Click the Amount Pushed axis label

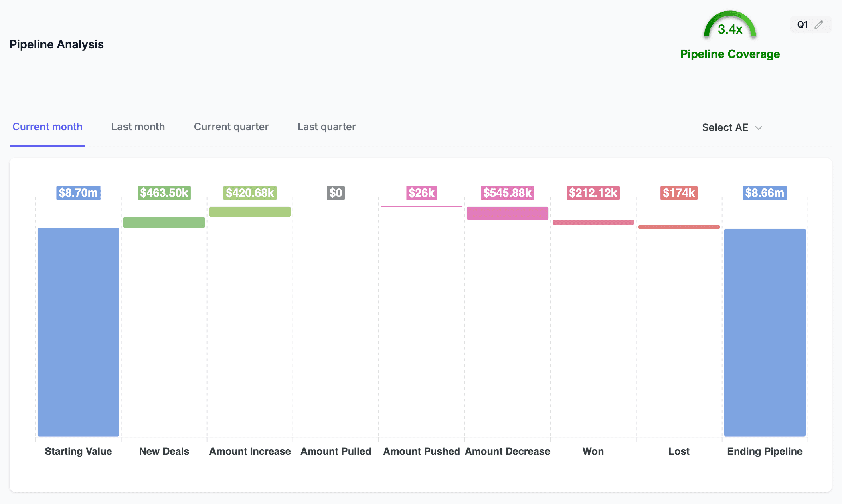click(421, 451)
